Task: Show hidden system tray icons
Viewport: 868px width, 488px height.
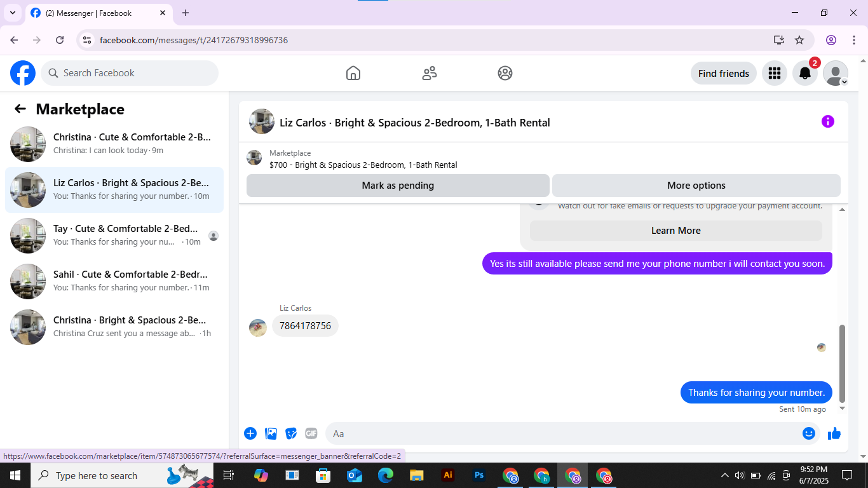Action: 724,475
